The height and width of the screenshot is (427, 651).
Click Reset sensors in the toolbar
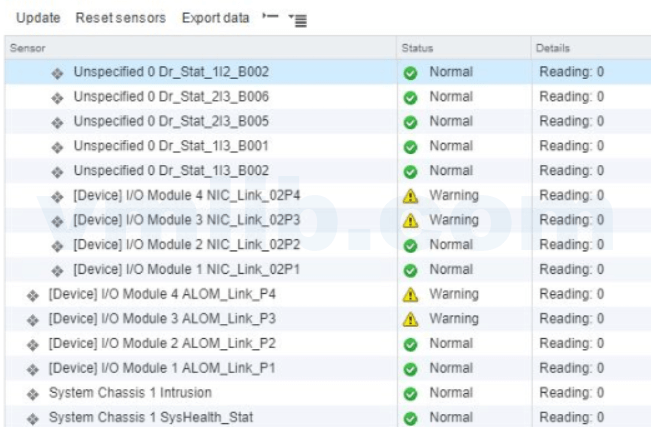(x=120, y=18)
